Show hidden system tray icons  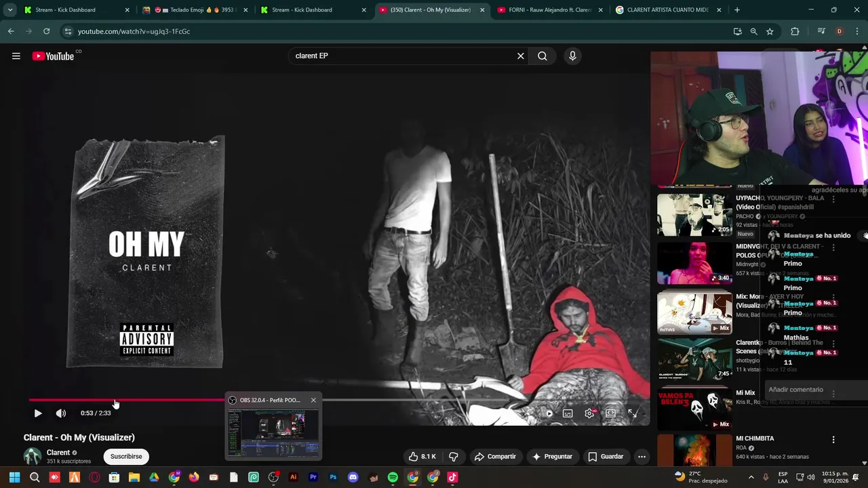point(751,477)
